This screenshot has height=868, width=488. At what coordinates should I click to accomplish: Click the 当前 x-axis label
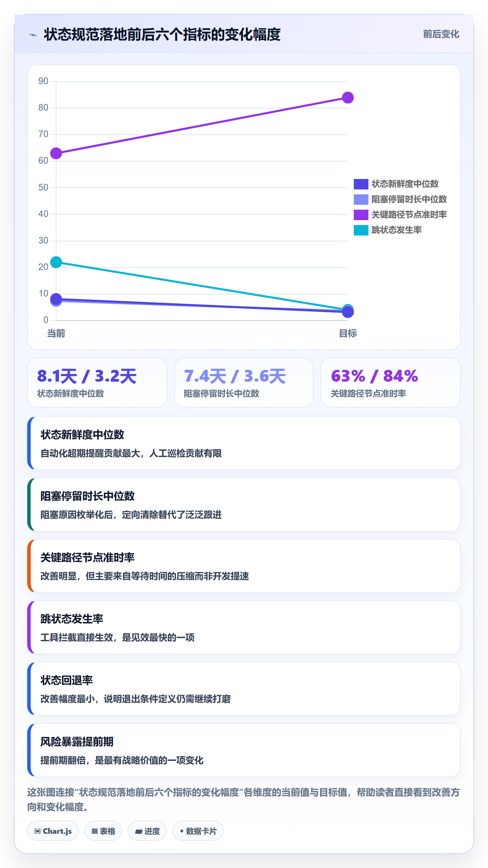coord(56,334)
